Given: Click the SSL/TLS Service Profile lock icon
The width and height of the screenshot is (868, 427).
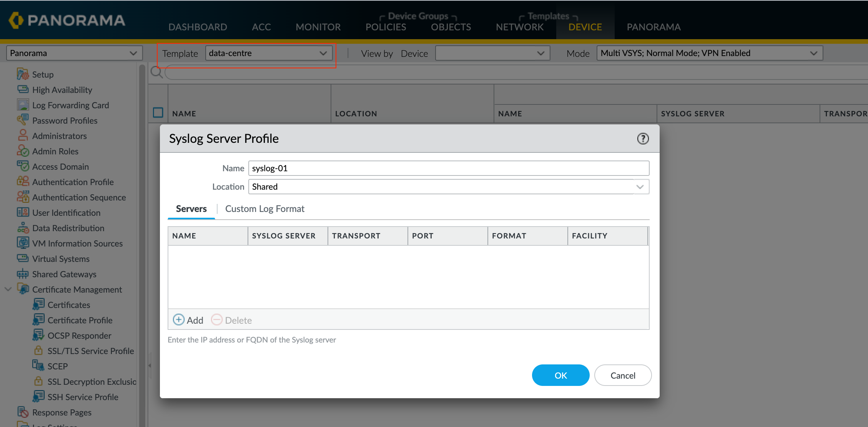Looking at the screenshot, I should coord(38,351).
